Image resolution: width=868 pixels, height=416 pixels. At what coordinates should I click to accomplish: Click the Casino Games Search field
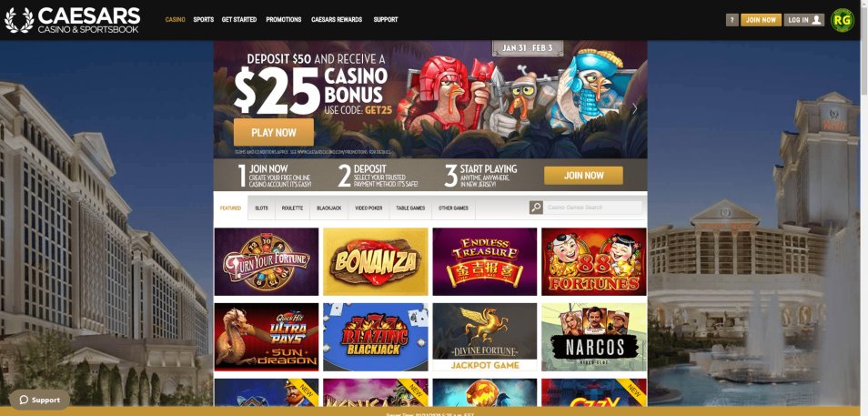592,208
